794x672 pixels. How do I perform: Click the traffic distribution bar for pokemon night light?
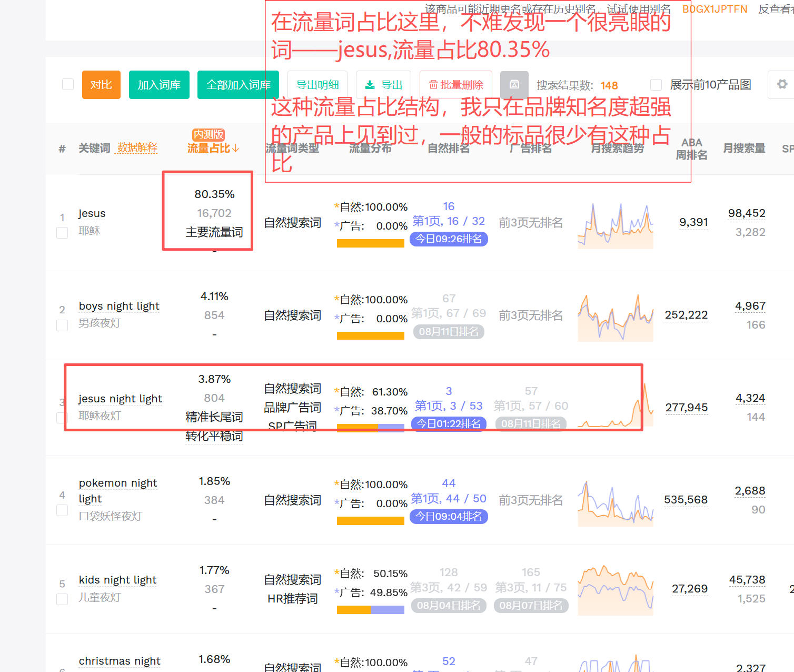tap(371, 520)
